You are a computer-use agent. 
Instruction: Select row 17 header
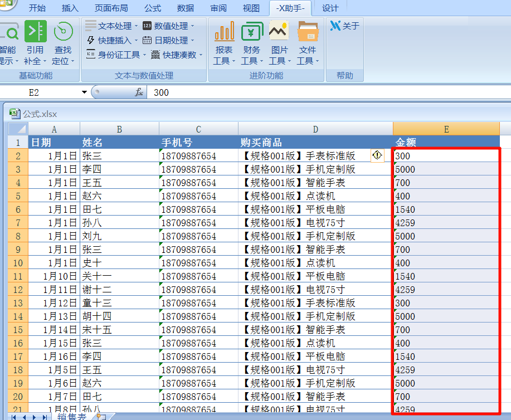coord(18,356)
